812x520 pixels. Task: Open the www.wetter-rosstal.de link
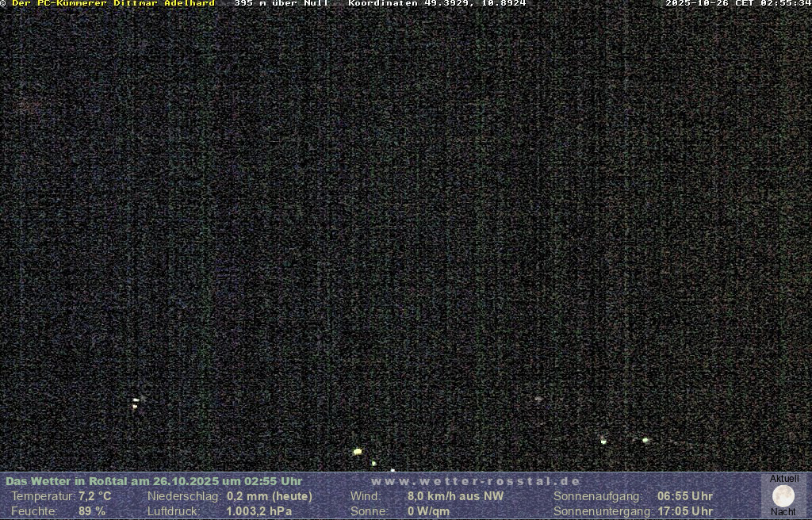(x=476, y=481)
